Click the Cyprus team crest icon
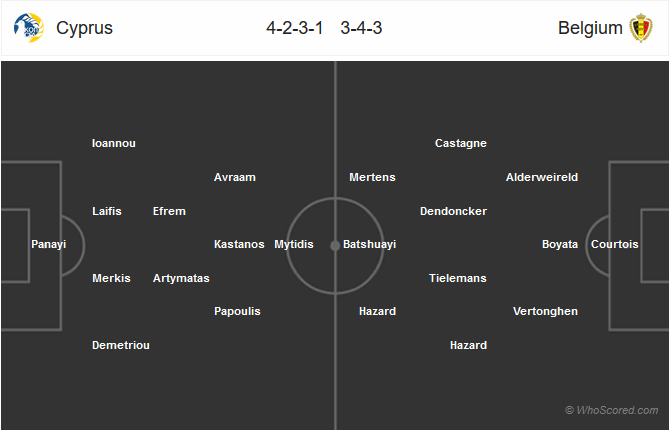The width and height of the screenshot is (670, 430). 28,28
